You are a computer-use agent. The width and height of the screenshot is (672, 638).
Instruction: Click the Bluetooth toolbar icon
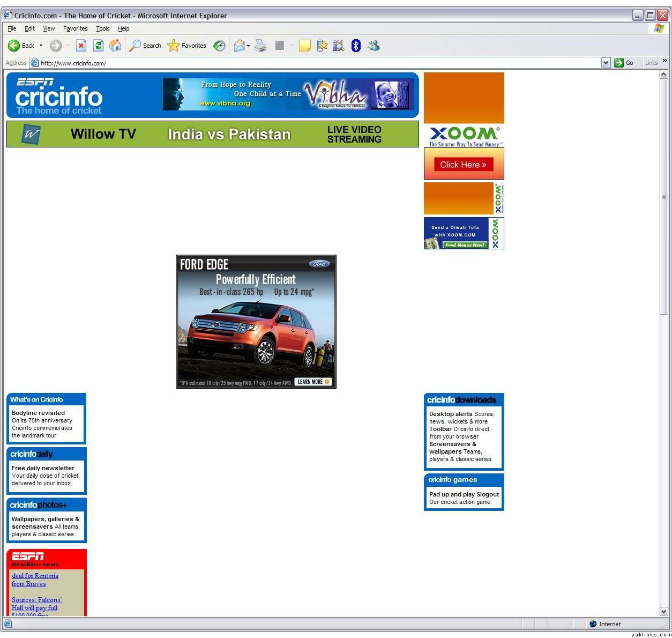pos(356,46)
